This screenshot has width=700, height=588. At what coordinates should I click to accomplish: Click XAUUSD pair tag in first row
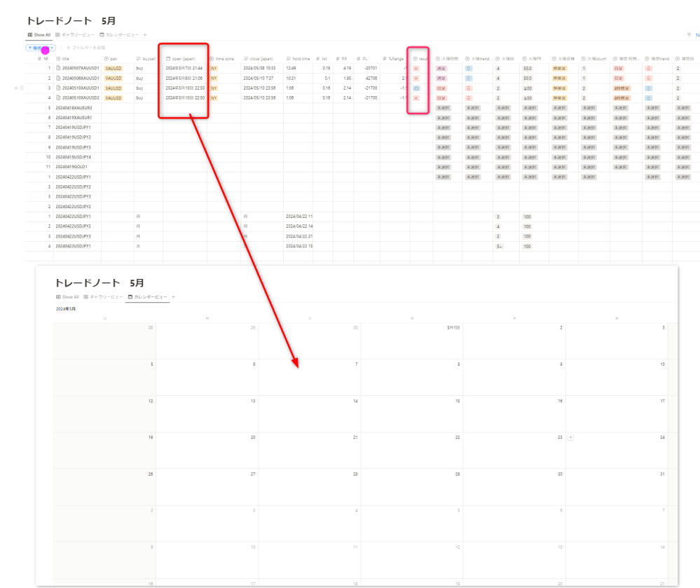(x=113, y=69)
